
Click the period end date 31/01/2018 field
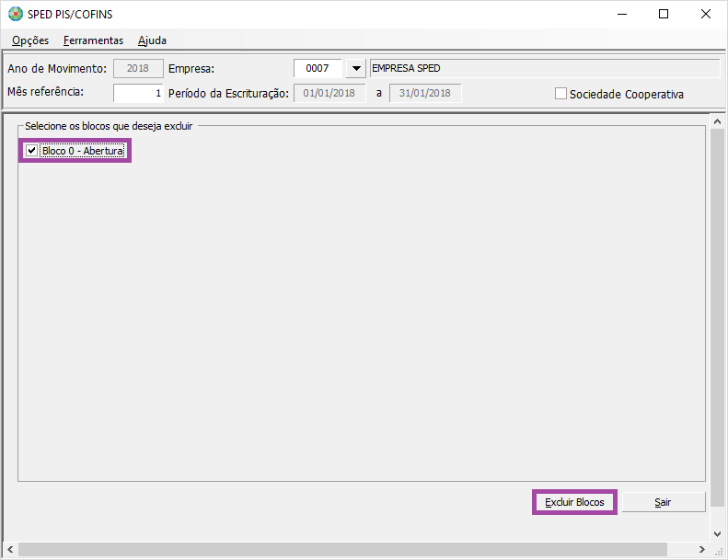425,93
